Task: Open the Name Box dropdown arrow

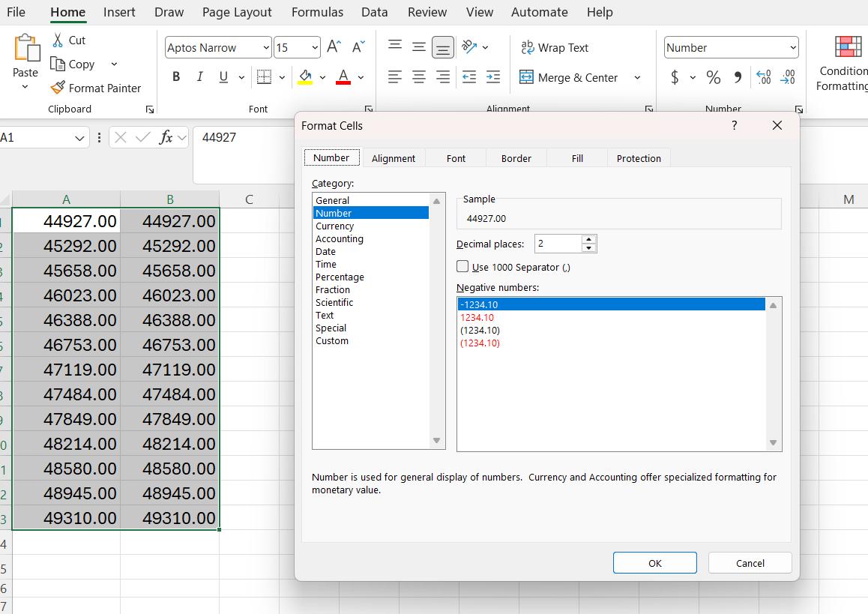Action: click(x=79, y=138)
